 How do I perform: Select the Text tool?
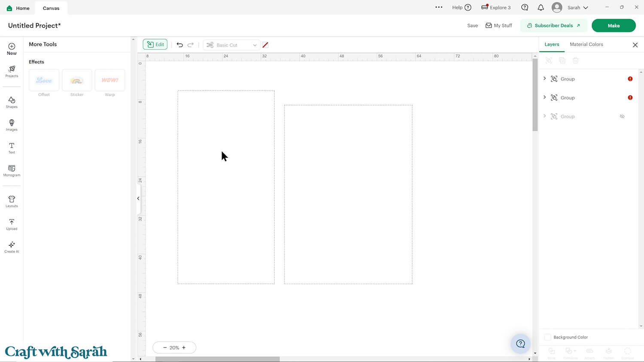(x=12, y=148)
